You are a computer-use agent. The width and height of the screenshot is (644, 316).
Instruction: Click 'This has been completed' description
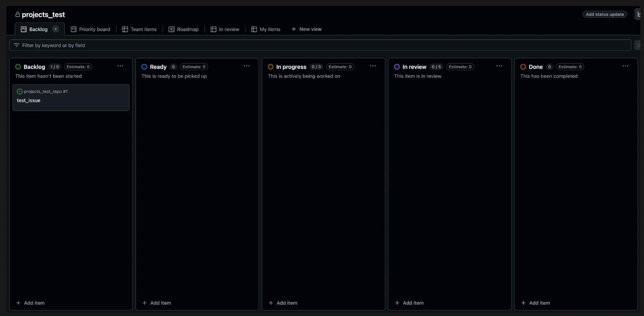click(549, 76)
